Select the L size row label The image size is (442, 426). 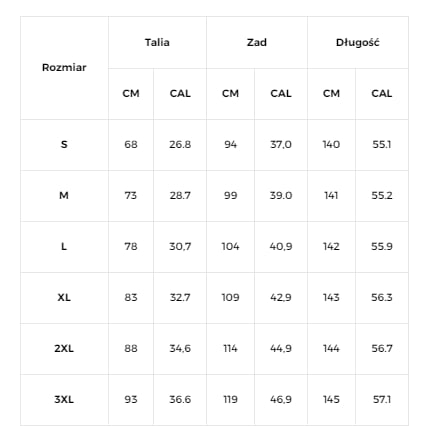pyautogui.click(x=64, y=246)
